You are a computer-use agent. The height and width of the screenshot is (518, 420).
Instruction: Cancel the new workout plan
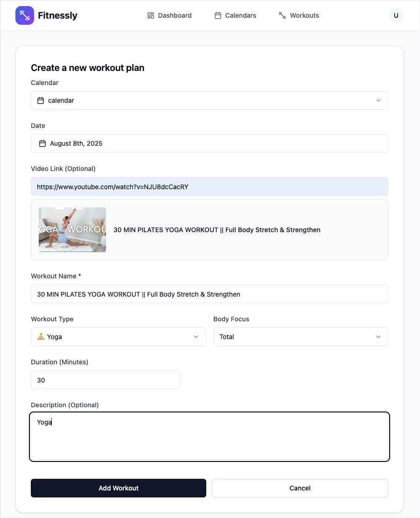point(300,488)
